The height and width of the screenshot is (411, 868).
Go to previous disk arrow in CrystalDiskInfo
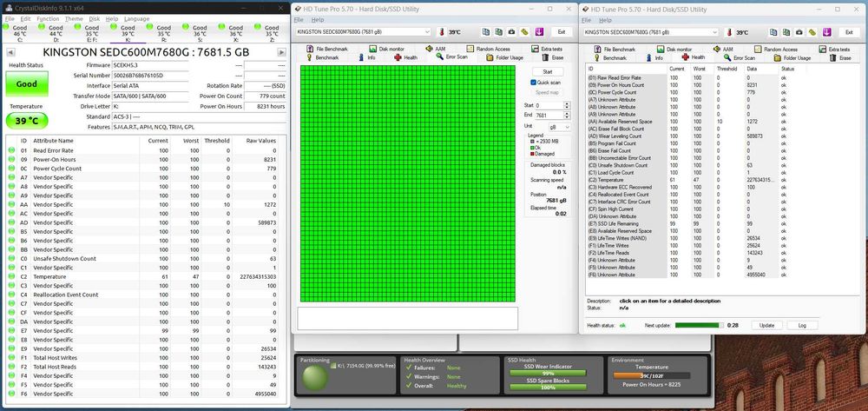tap(10, 53)
